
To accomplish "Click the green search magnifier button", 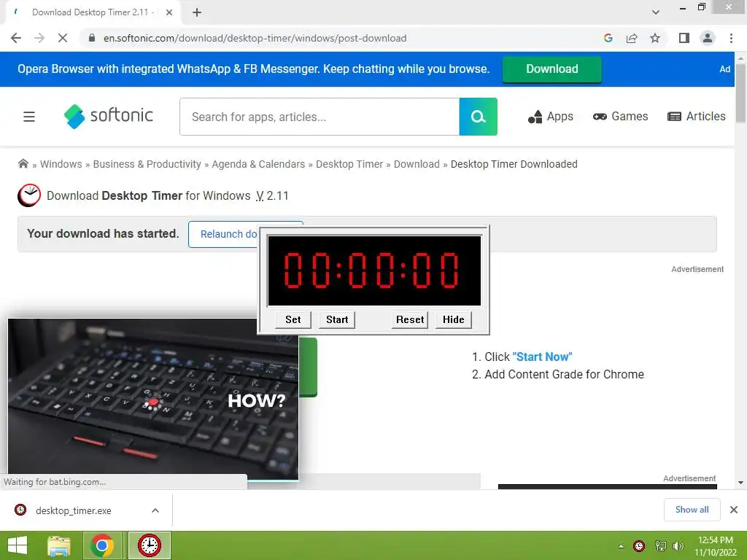I will click(478, 117).
